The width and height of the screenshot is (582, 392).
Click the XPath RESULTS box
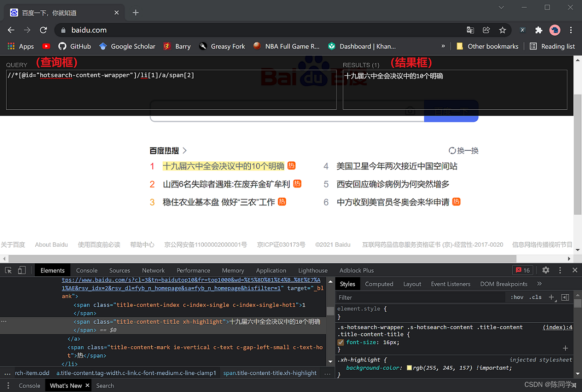click(455, 90)
